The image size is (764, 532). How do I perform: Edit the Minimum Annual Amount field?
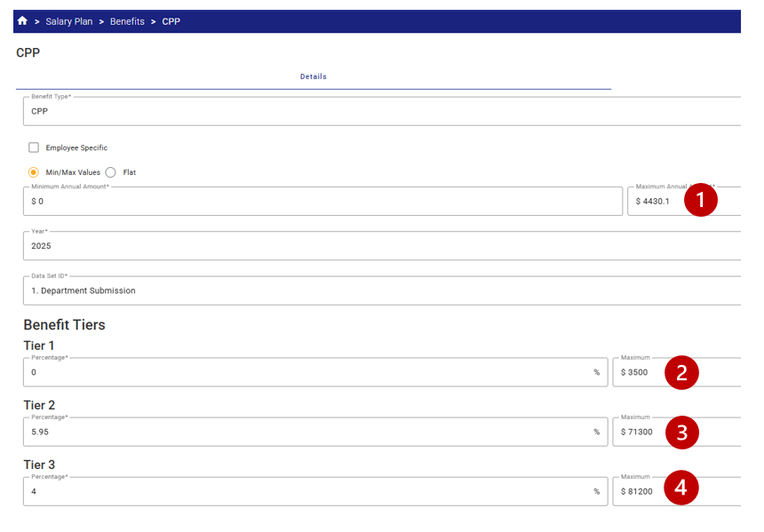pyautogui.click(x=322, y=201)
